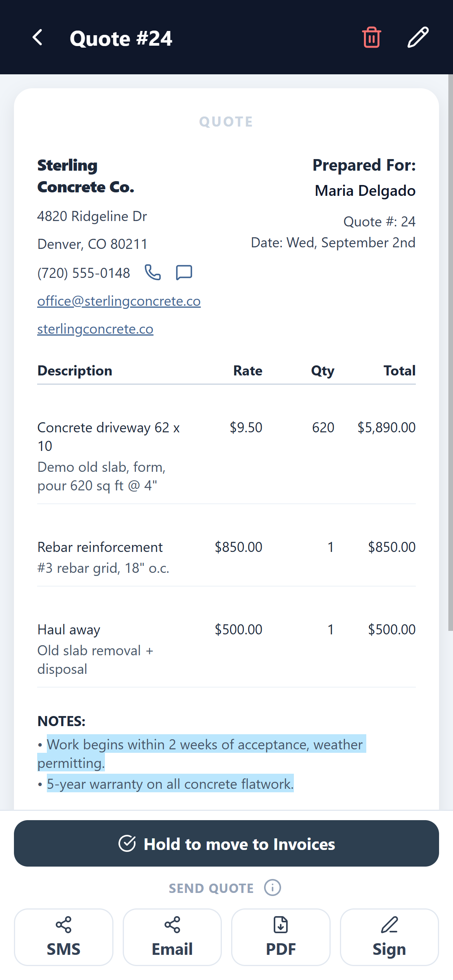
Task: Click the Haul away $500.00 total
Action: pyautogui.click(x=392, y=630)
